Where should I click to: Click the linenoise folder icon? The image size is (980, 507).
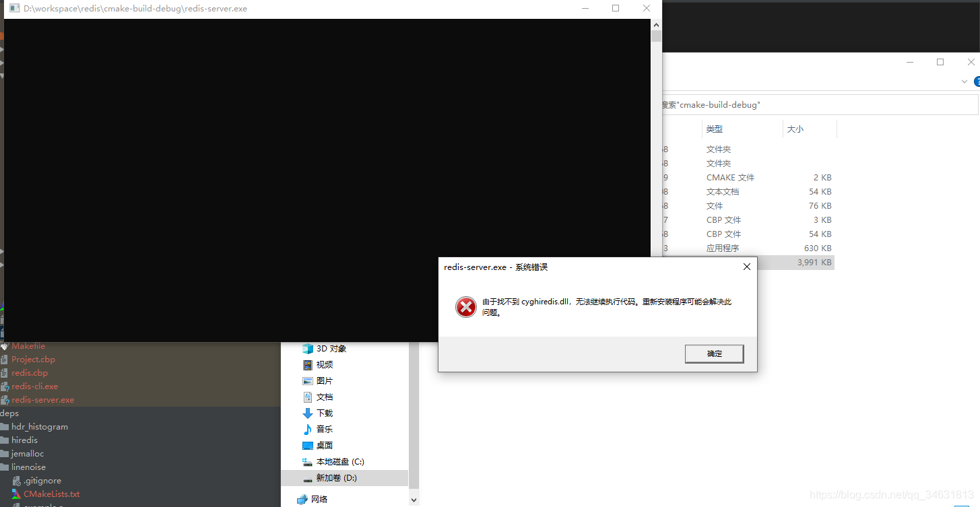5,467
